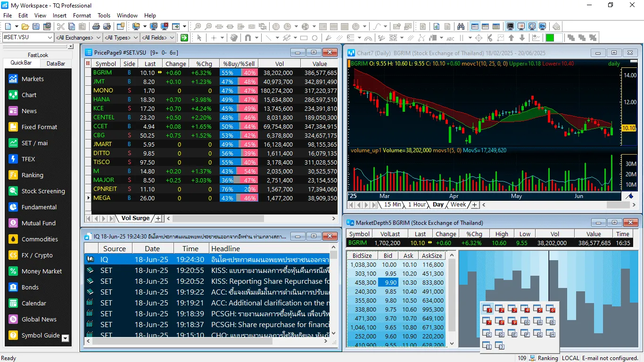The width and height of the screenshot is (644, 362).
Task: Toggle the first highlighted window layout button
Action: 475,26
